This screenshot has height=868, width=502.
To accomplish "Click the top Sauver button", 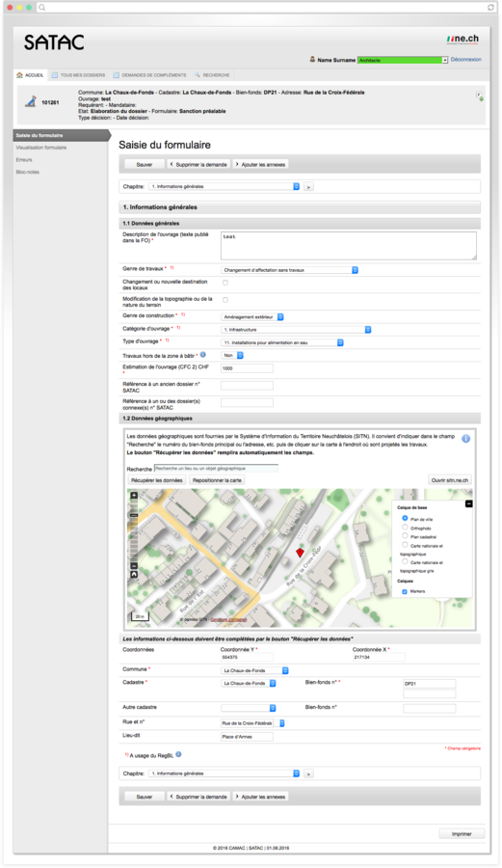I will pos(144,164).
